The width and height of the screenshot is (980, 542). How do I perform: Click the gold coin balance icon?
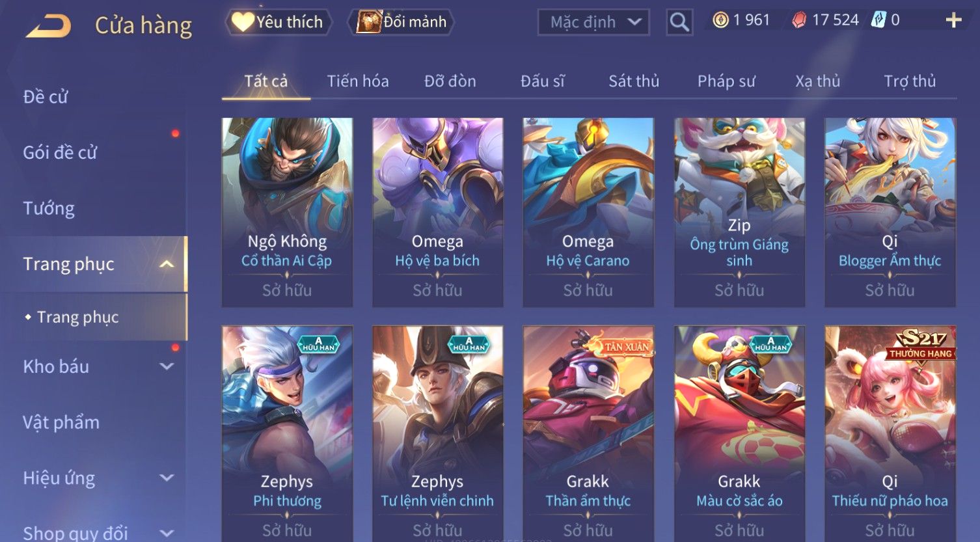720,20
